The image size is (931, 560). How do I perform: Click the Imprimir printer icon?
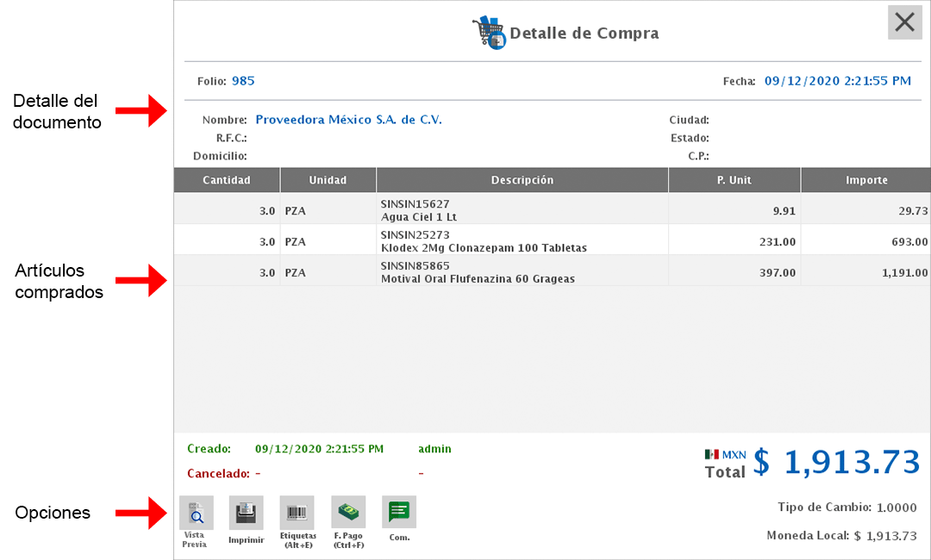[x=246, y=511]
